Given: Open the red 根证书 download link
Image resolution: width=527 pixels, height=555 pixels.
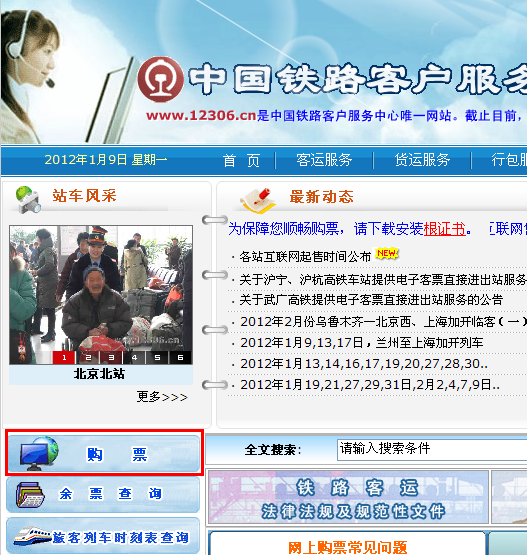Looking at the screenshot, I should [x=445, y=229].
